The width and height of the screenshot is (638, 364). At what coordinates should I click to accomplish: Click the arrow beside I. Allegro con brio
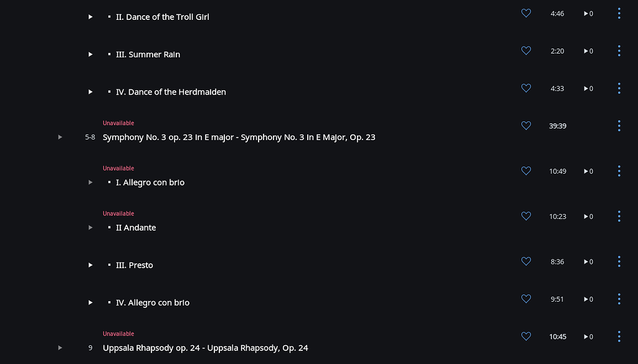90,182
